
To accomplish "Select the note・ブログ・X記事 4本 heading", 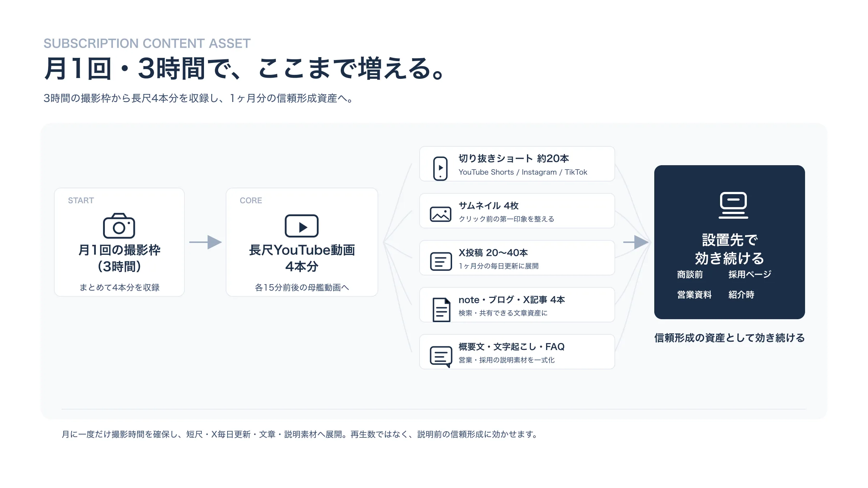I will click(x=512, y=300).
